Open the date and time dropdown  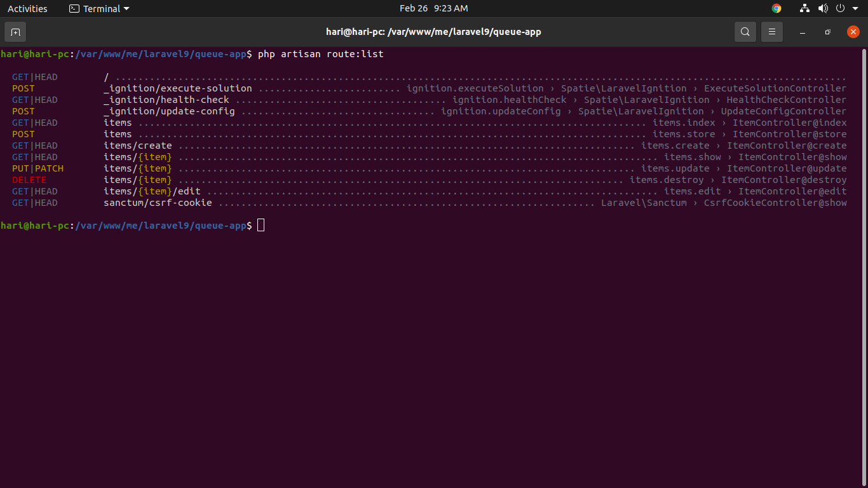pos(434,8)
